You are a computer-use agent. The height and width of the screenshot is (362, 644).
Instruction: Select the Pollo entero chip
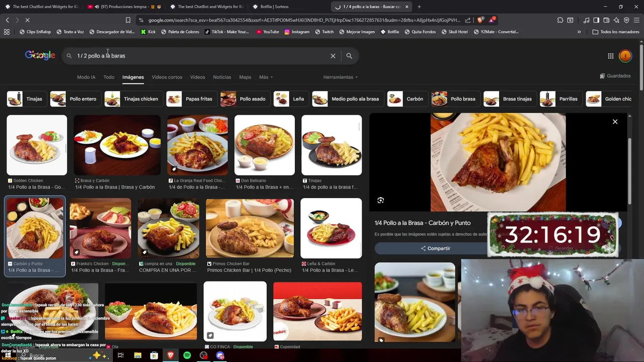point(75,99)
